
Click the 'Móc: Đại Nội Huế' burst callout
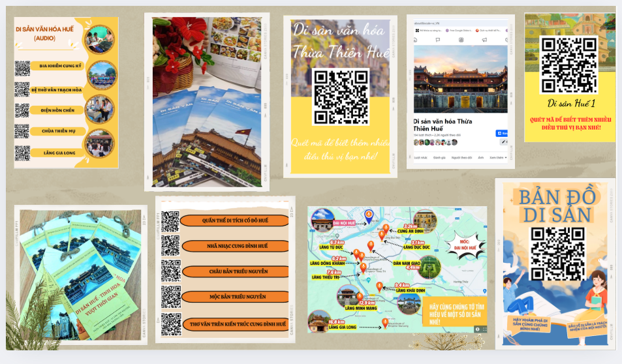click(x=465, y=245)
